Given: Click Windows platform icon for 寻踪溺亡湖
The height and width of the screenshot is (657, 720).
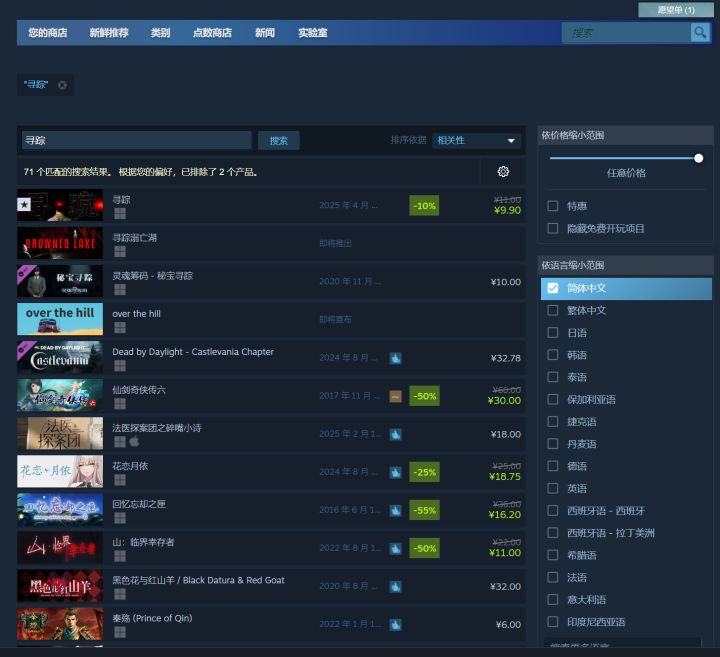Looking at the screenshot, I should click(120, 252).
